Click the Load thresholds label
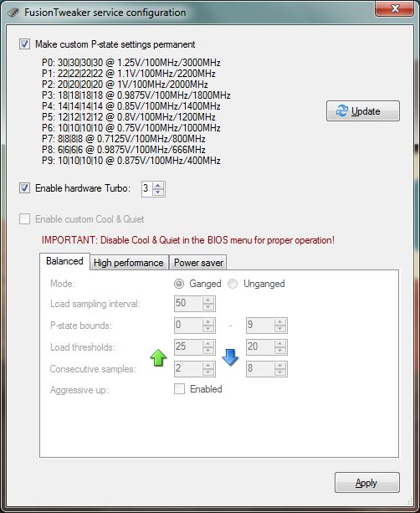420x513 pixels. (x=83, y=347)
